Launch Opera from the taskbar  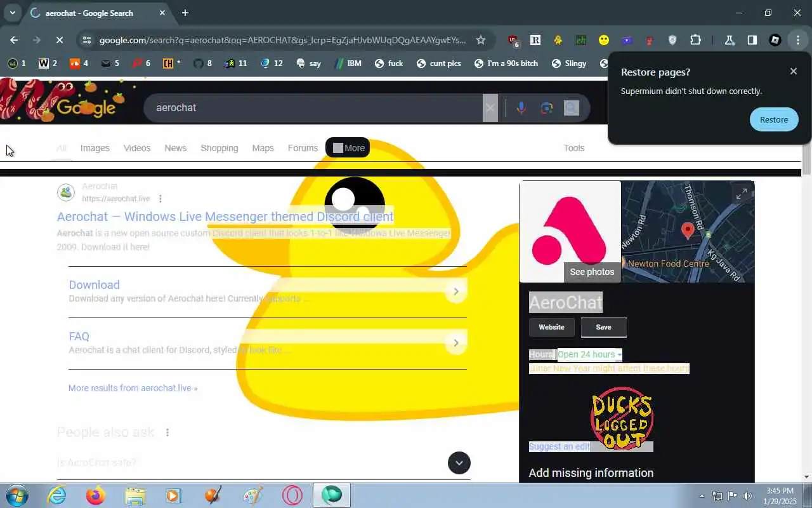(x=292, y=495)
